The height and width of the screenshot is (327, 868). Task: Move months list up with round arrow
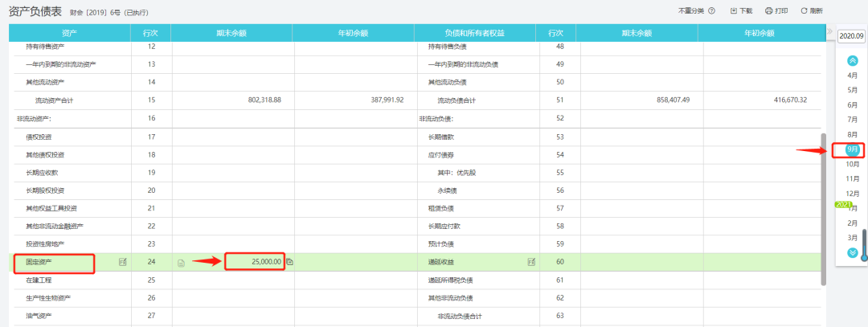click(x=853, y=61)
